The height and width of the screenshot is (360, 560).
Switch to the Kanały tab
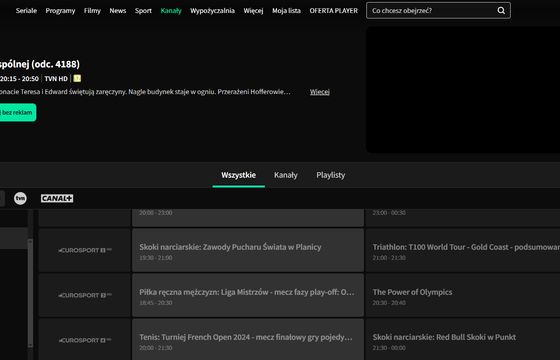point(286,175)
